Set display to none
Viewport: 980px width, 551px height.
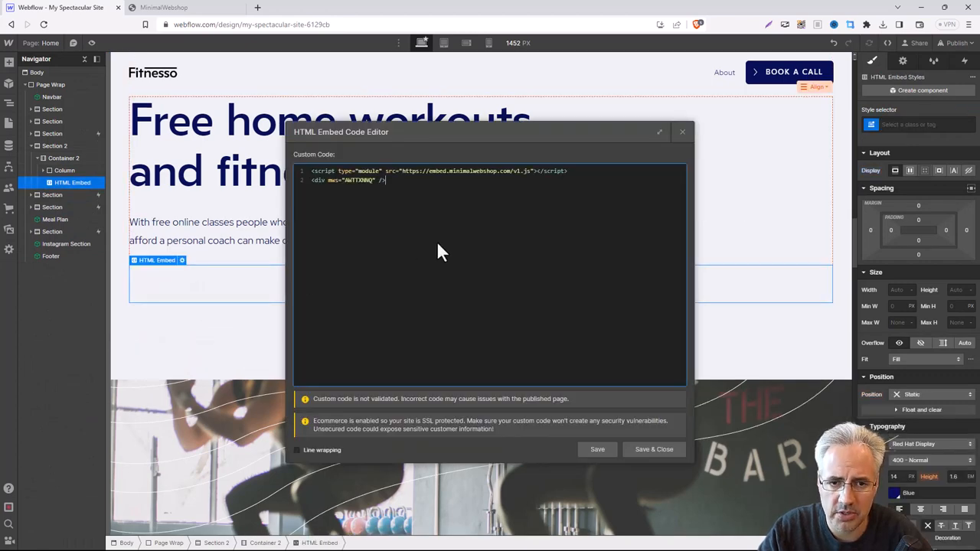click(x=969, y=171)
